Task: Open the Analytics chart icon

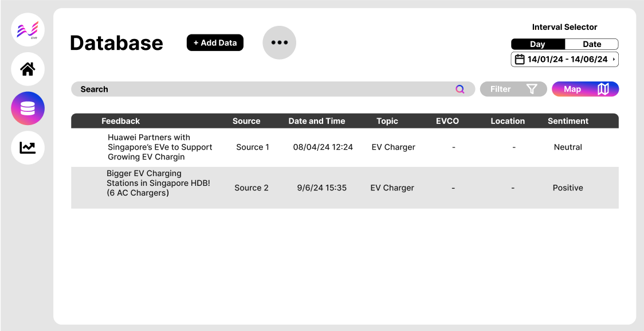Action: pos(28,147)
